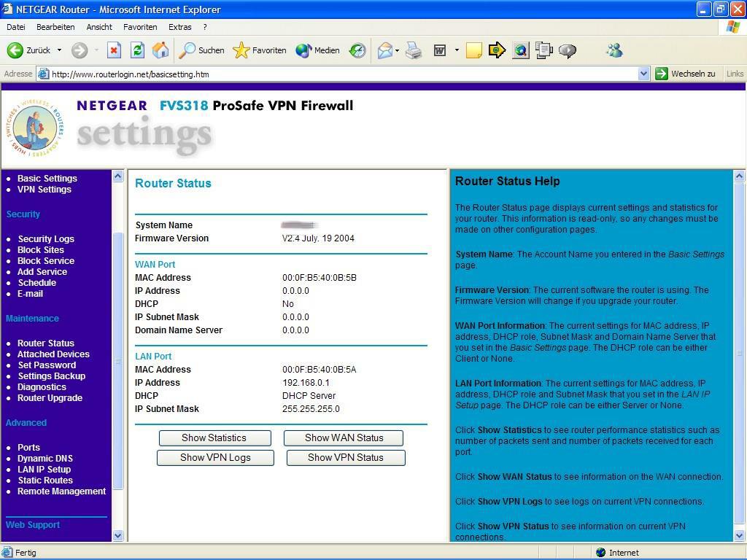The width and height of the screenshot is (747, 560).
Task: Expand the Links toolbar label
Action: (735, 74)
